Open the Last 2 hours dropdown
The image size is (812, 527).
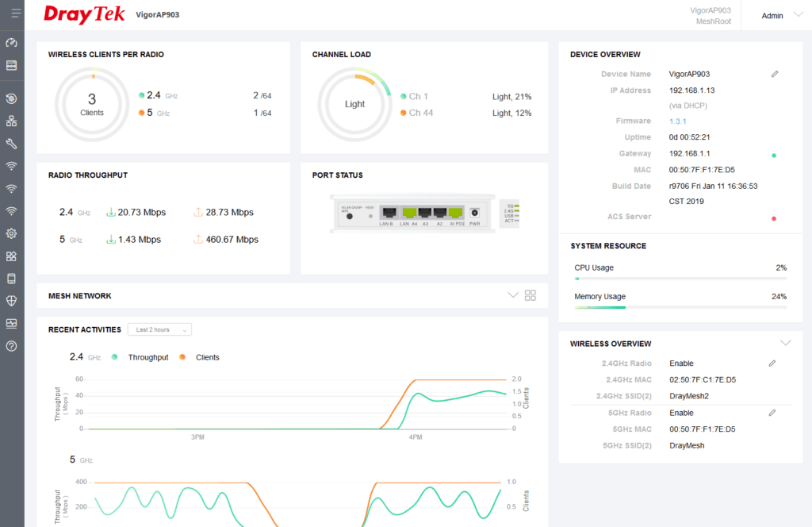click(159, 329)
